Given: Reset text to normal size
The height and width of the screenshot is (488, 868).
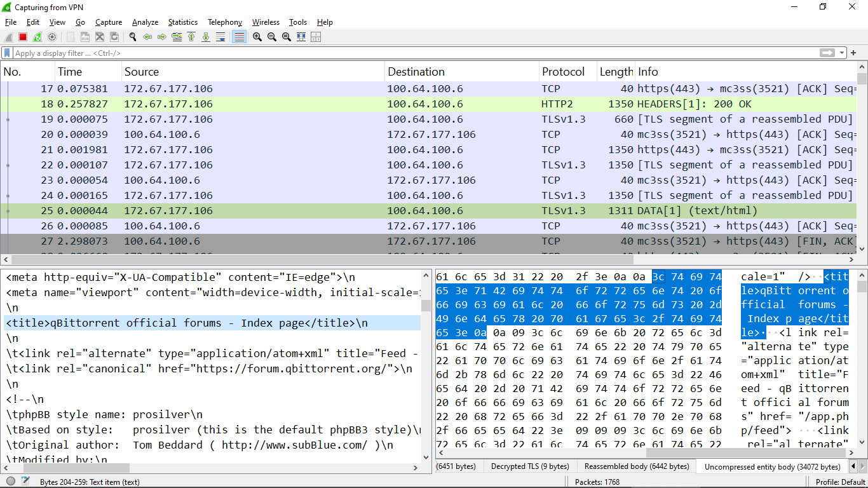Looking at the screenshot, I should [287, 37].
